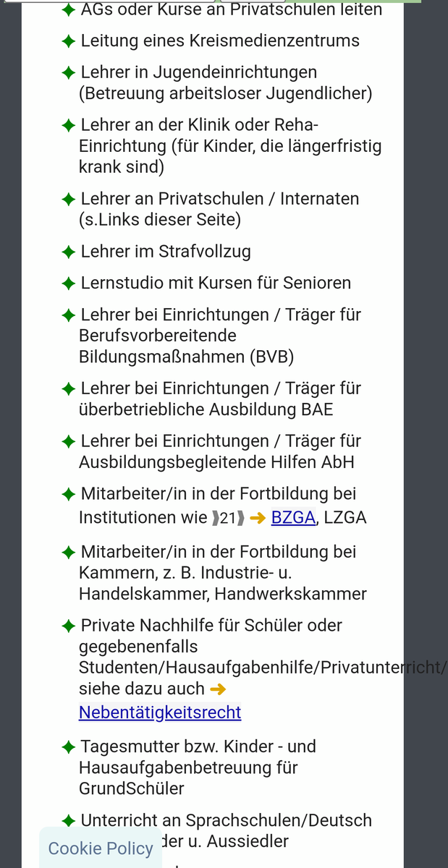Open the Nebentätigkeitsrecht link

tap(159, 712)
